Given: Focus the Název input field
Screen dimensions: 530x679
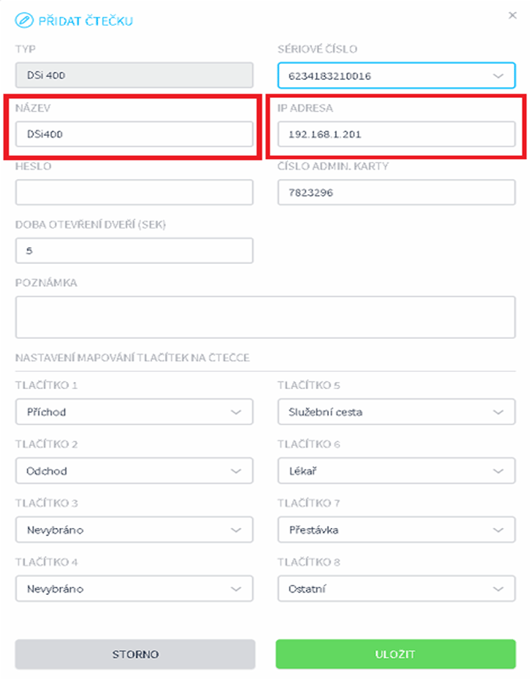Looking at the screenshot, I should pos(134,134).
